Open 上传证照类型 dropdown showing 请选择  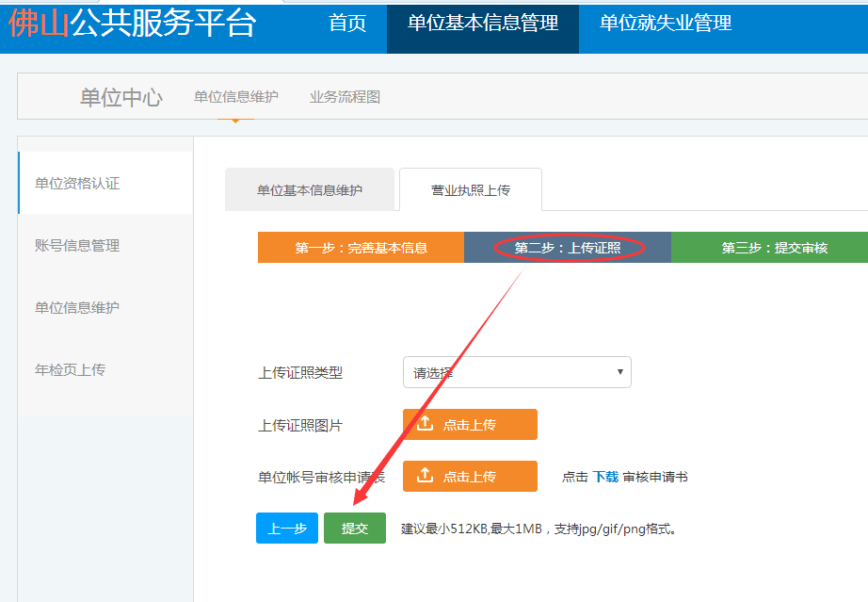point(517,372)
